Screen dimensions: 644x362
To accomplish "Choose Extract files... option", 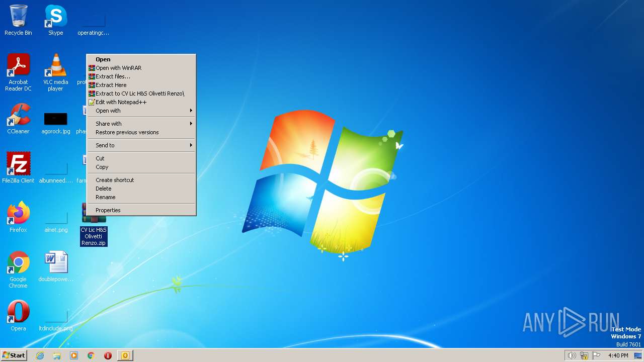I will coord(141,76).
